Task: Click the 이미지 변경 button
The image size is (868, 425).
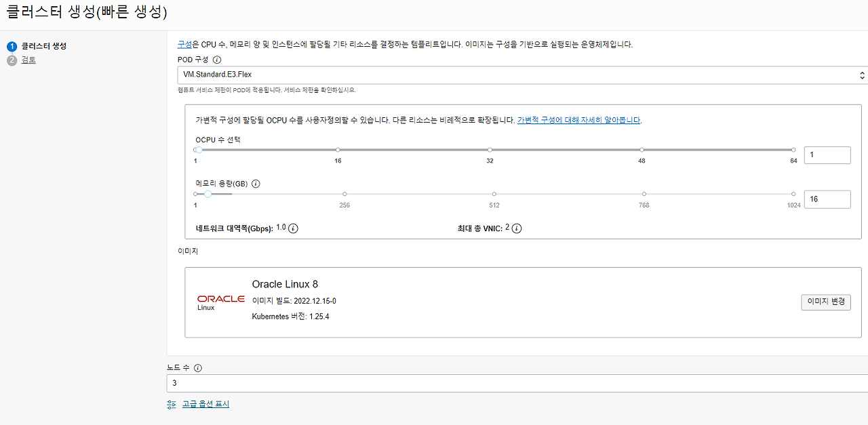Action: pos(825,302)
